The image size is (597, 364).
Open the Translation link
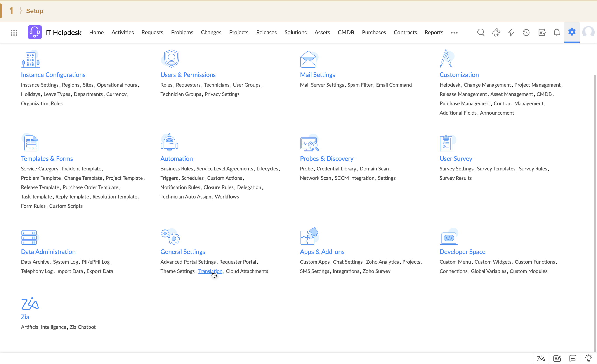pos(210,271)
